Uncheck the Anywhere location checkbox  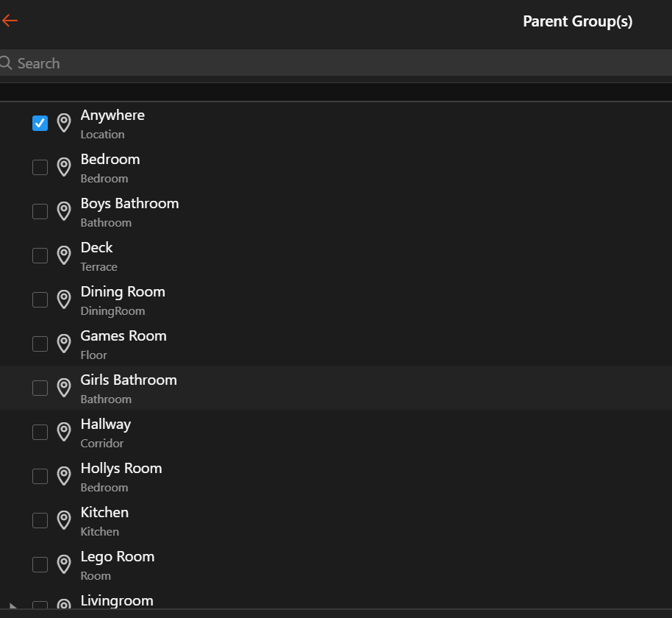tap(40, 123)
